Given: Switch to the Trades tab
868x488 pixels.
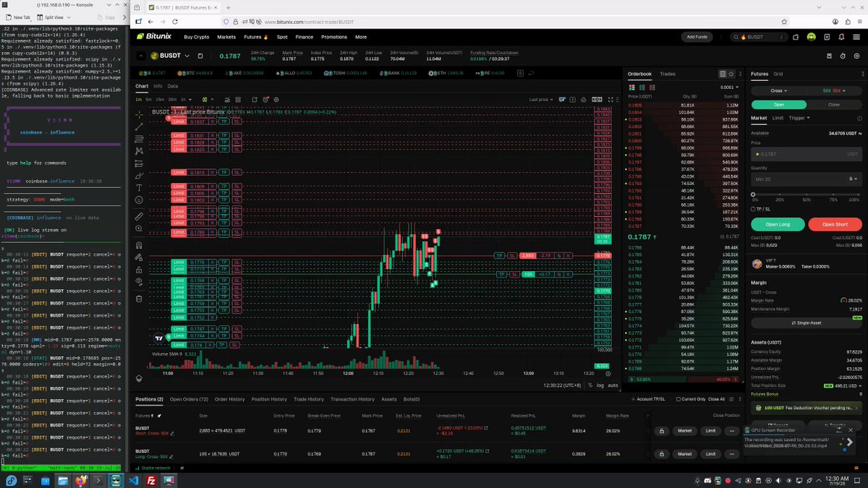Looking at the screenshot, I should click(x=668, y=74).
